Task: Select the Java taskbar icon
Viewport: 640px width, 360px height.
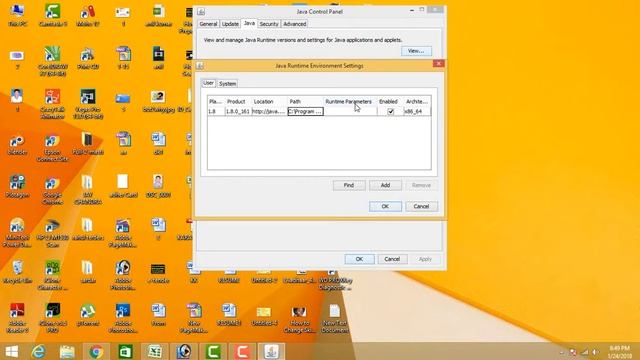Action: [x=271, y=351]
